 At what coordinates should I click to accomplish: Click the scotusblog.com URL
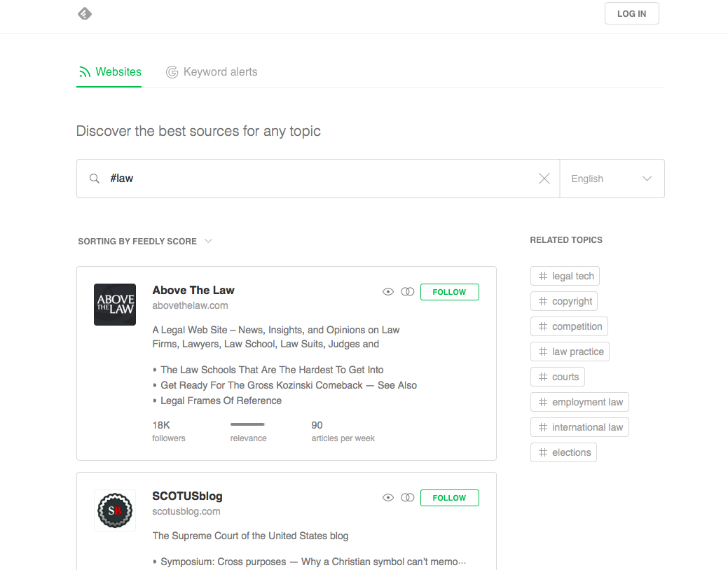(186, 511)
